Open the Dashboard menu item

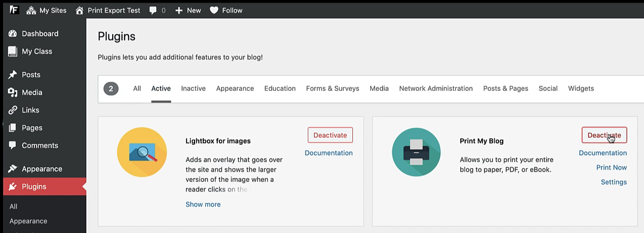pos(44,33)
